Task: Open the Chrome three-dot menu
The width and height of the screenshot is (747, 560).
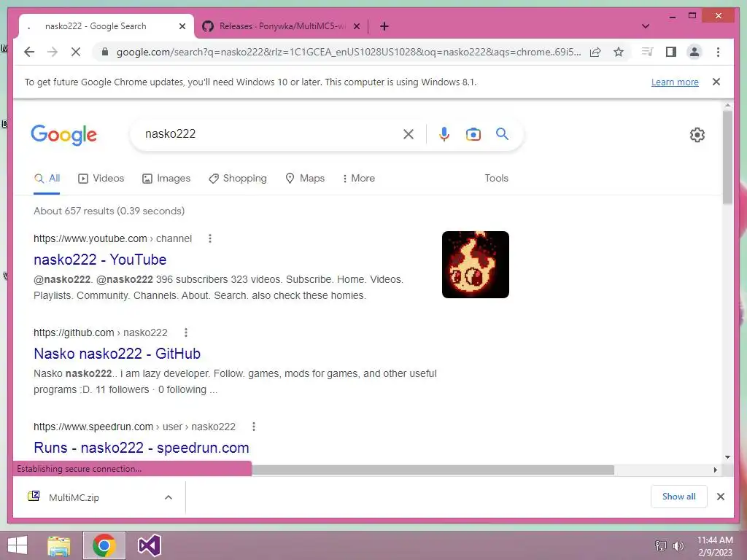Action: (718, 52)
